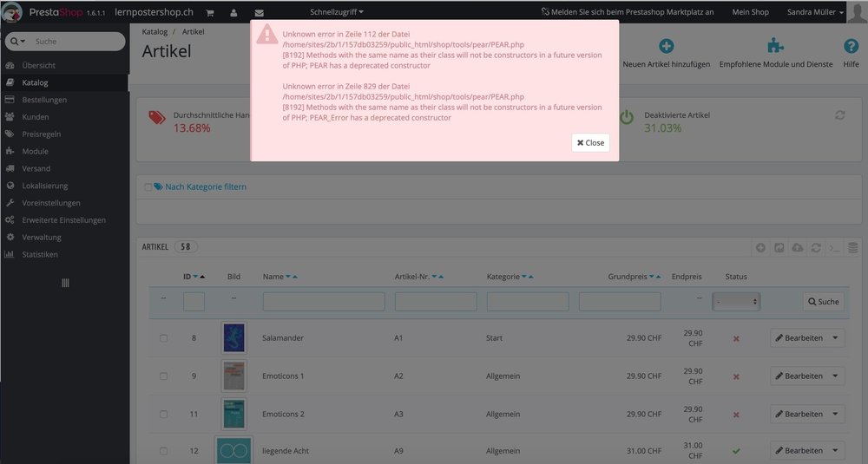This screenshot has height=464, width=868.
Task: Click the export to SQL manager database icon
Action: pos(852,247)
